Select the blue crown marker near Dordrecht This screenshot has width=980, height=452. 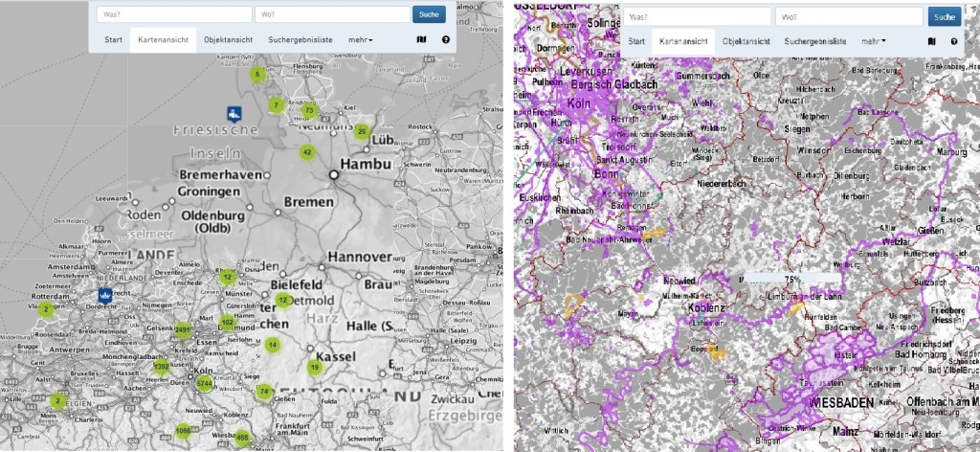pyautogui.click(x=105, y=295)
